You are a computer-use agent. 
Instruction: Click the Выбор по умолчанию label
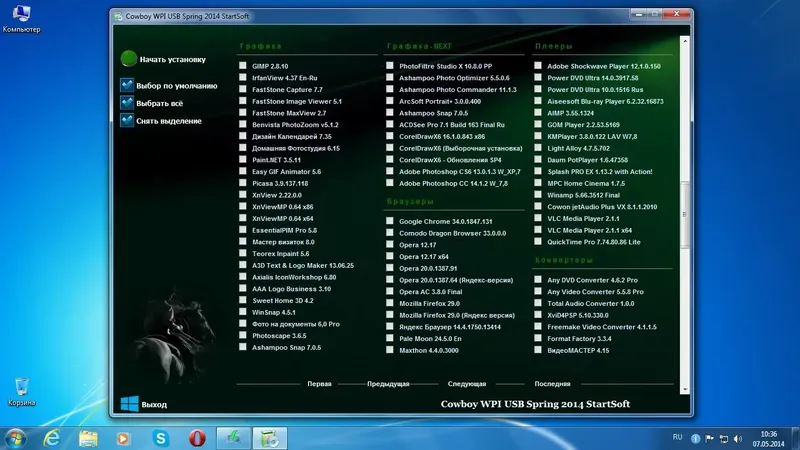(177, 86)
